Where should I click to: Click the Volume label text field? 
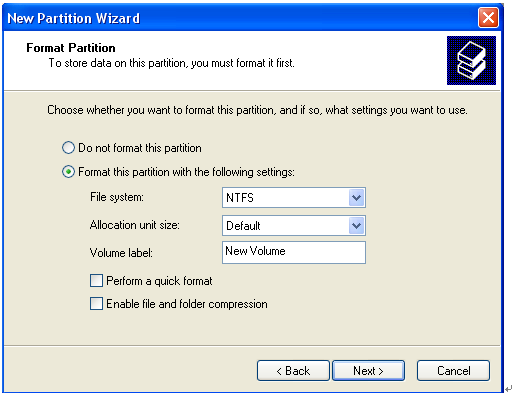tap(294, 252)
